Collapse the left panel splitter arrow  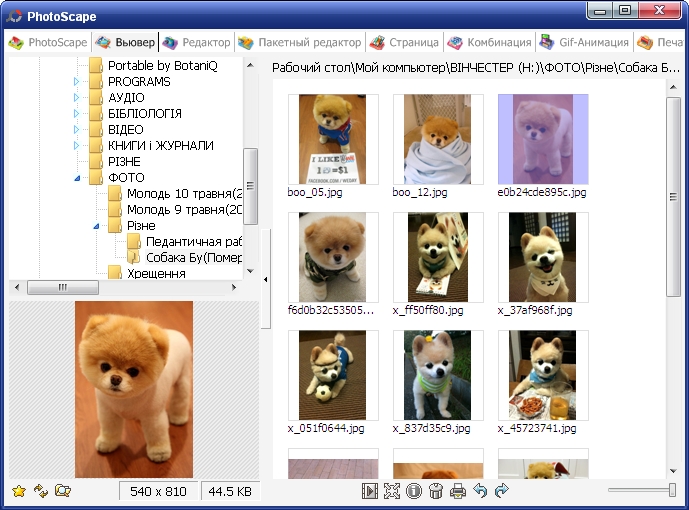(x=265, y=279)
